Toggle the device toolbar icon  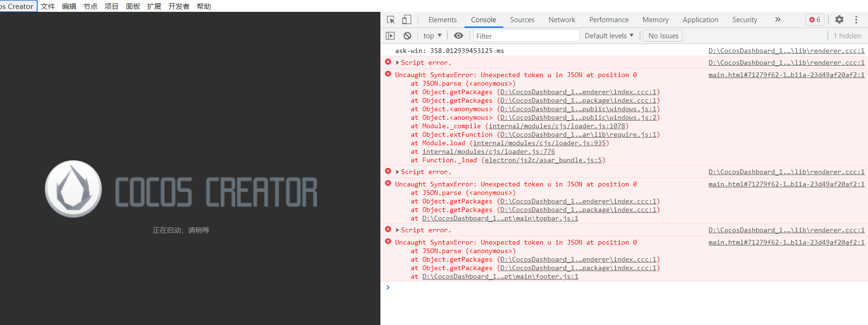(406, 19)
